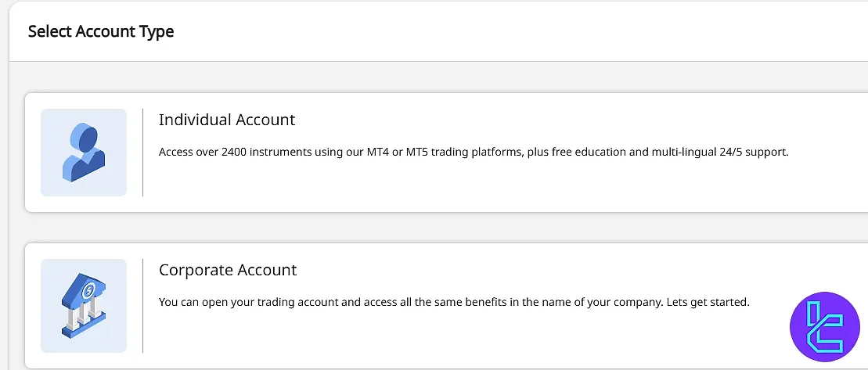Click the purple TC logo badge
The width and height of the screenshot is (868, 370).
click(825, 326)
